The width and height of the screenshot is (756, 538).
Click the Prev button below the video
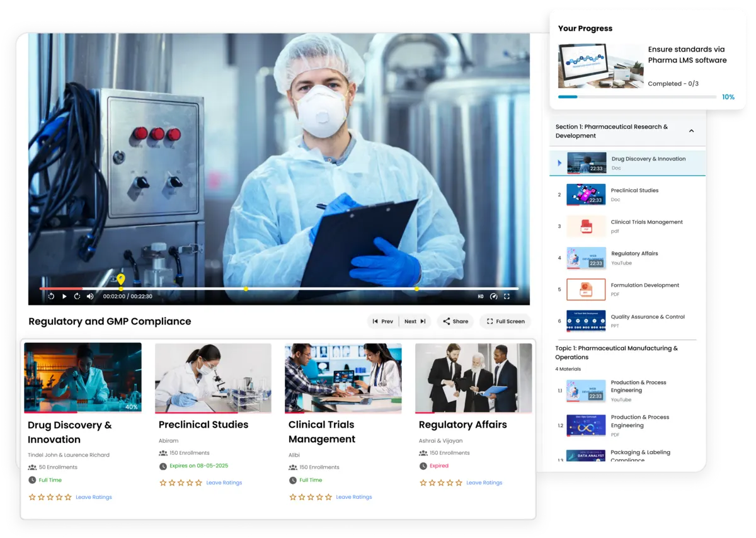pos(383,321)
